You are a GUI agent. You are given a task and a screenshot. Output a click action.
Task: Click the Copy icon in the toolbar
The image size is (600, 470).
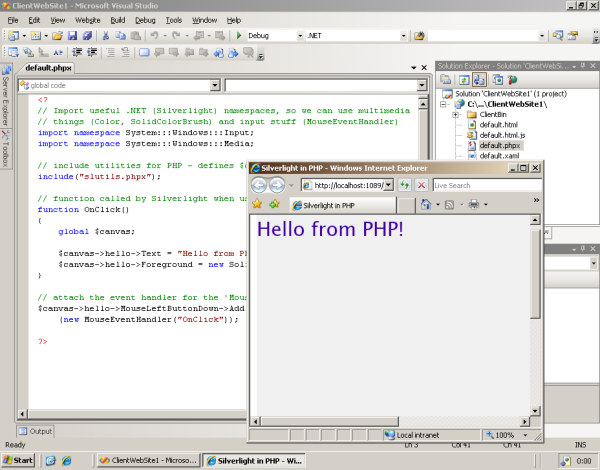[121, 36]
